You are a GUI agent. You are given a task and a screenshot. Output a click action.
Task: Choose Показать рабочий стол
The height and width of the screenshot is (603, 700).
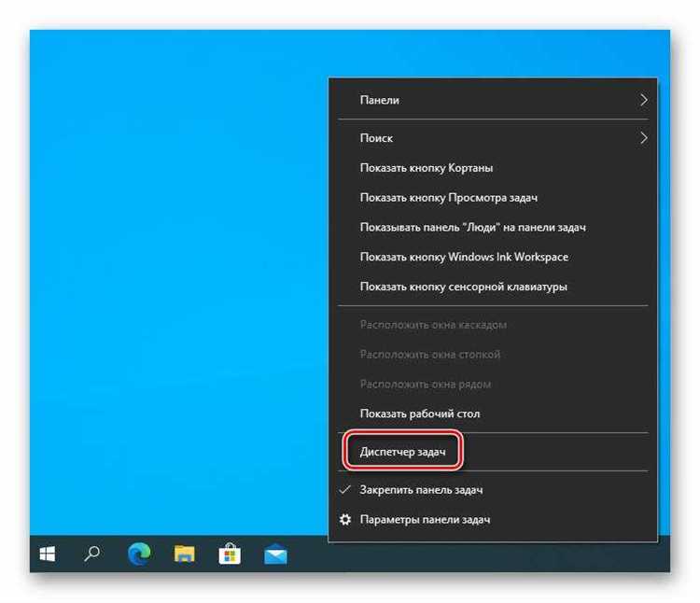(x=419, y=414)
